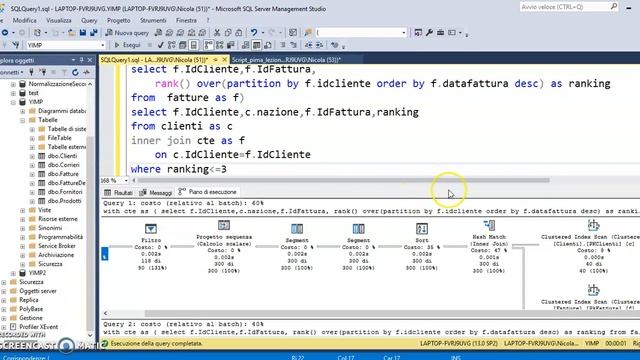Select the Oggetti server node
The width and height of the screenshot is (640, 360).
38,291
